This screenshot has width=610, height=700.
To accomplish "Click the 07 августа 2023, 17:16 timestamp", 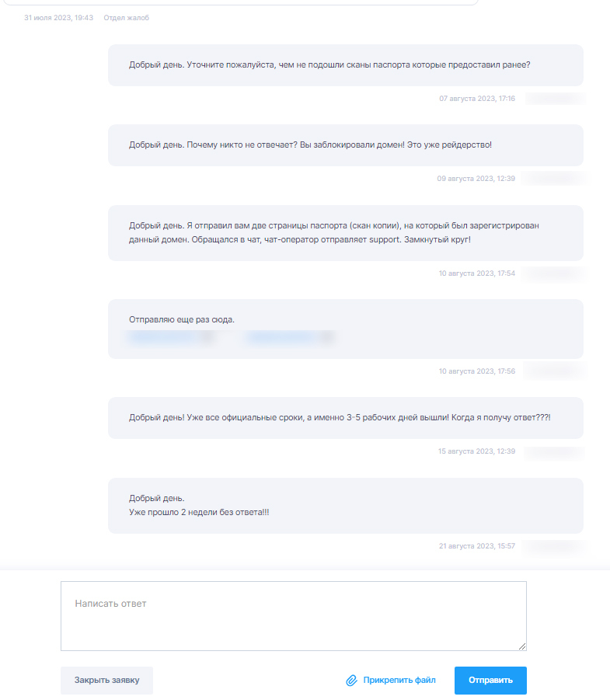I will pyautogui.click(x=477, y=99).
